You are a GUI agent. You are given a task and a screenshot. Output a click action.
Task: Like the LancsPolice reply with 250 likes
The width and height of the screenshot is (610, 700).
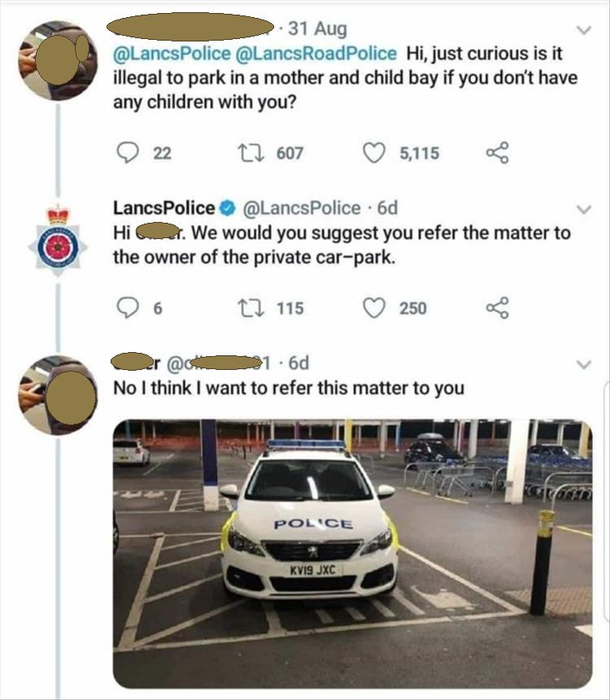(x=374, y=308)
